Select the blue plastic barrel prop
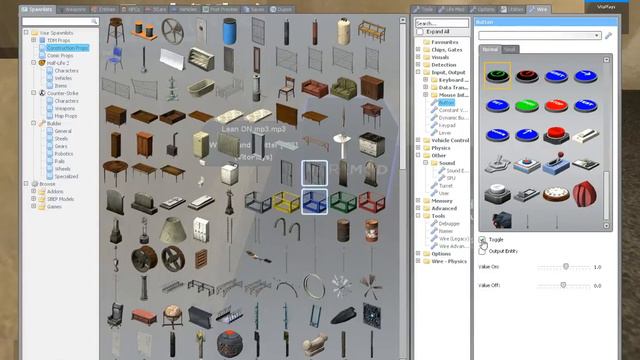This screenshot has width=640, height=360. click(x=229, y=31)
